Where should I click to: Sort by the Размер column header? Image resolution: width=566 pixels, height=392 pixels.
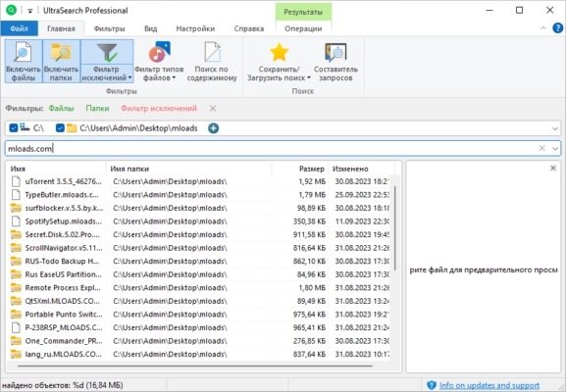tap(300, 169)
